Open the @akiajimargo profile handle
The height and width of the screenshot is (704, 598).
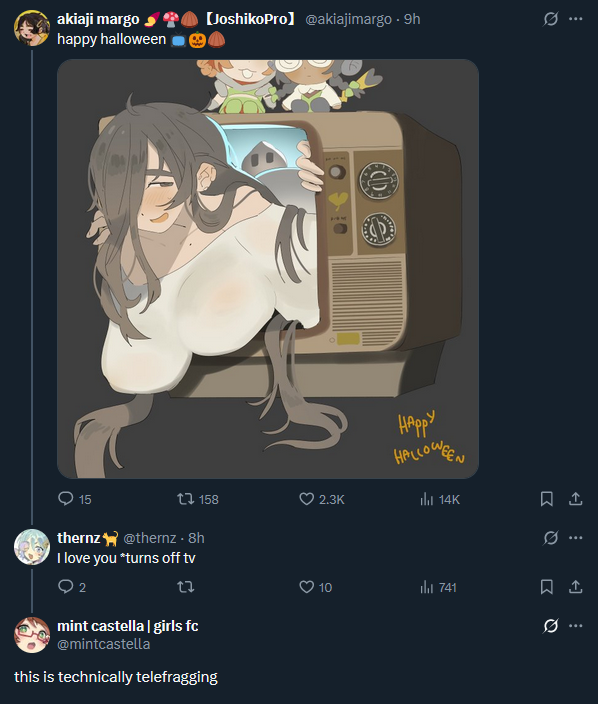tap(348, 19)
